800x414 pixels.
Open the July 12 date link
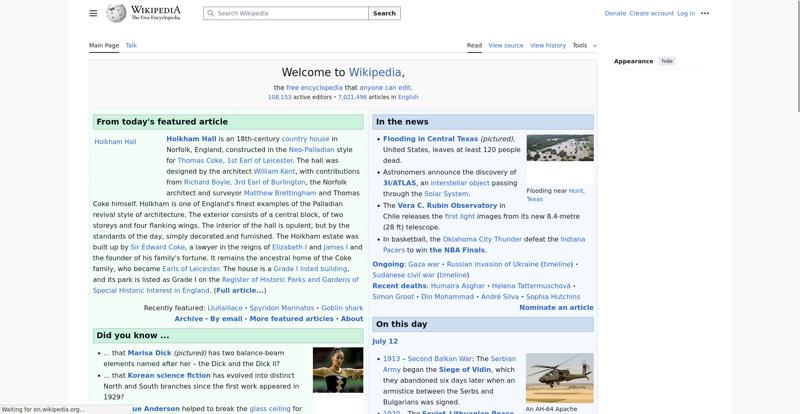tap(385, 342)
